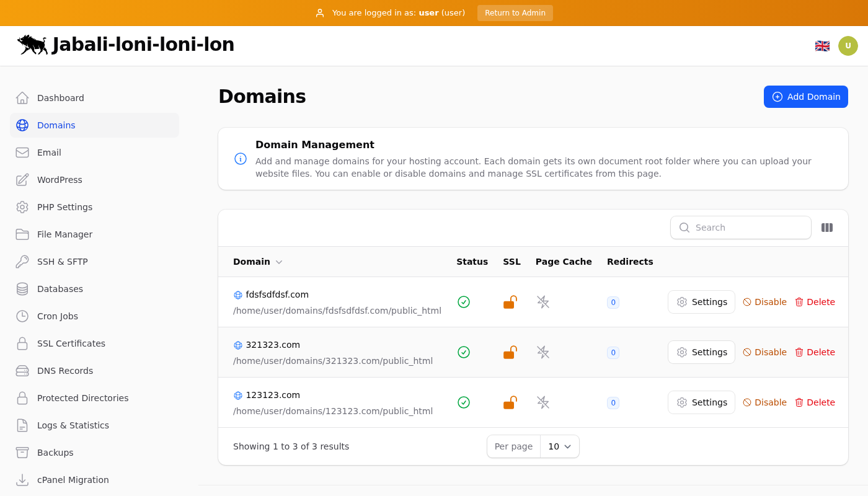
Task: Open DNS Records from the sidebar
Action: tap(64, 371)
